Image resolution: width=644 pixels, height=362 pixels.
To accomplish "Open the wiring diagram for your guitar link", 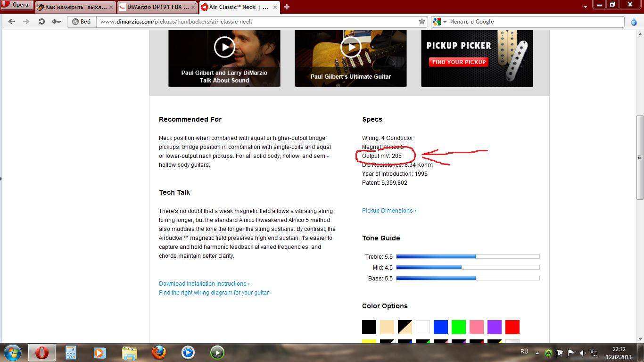I will (x=215, y=293).
